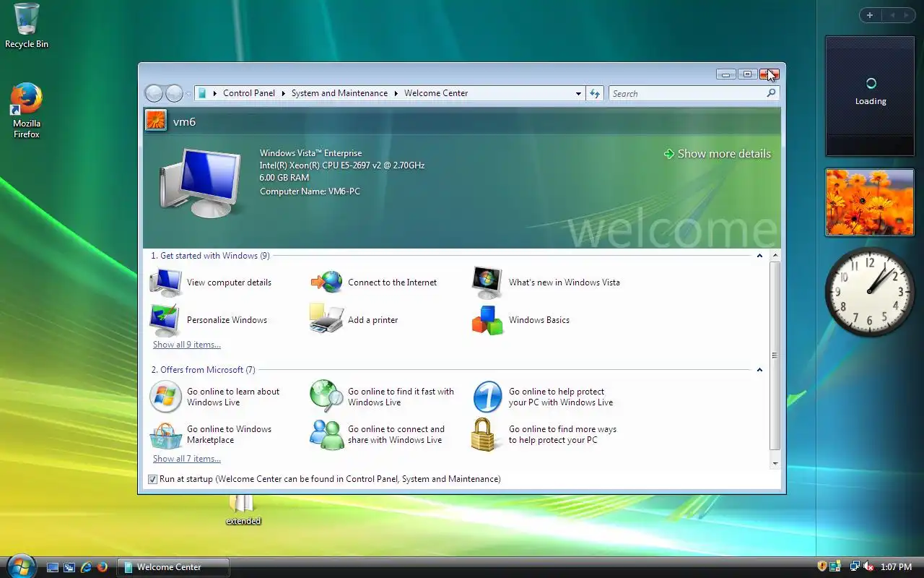
Task: Open Windows Basics colored cubes icon
Action: [x=487, y=320]
